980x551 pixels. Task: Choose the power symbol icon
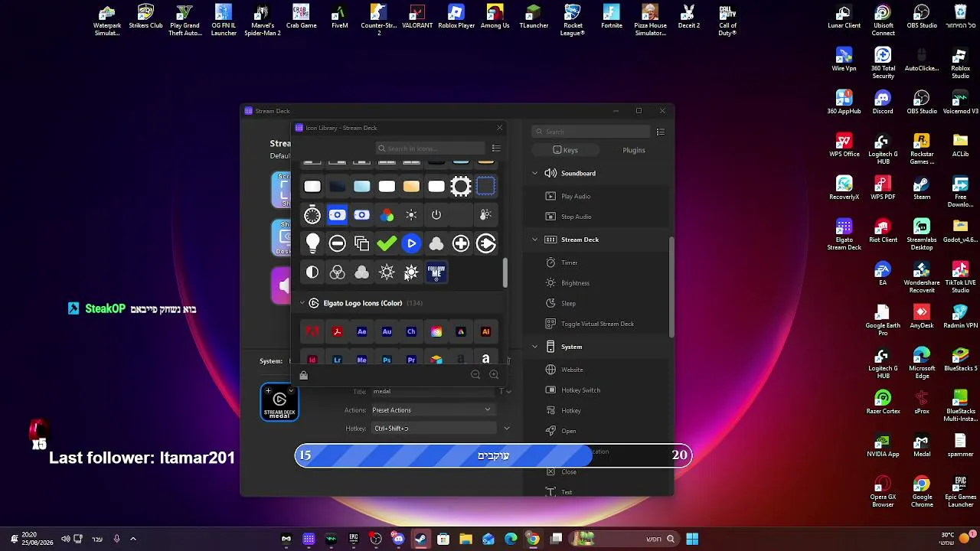pos(436,215)
